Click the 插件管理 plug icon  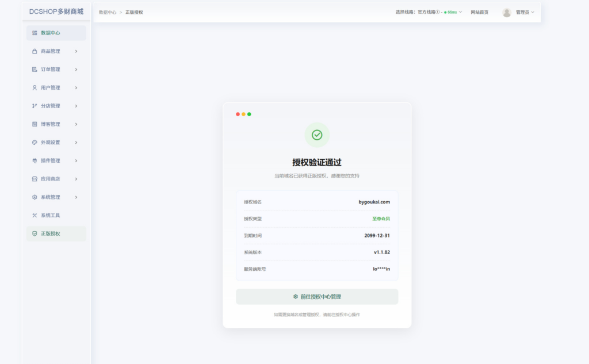(x=35, y=160)
